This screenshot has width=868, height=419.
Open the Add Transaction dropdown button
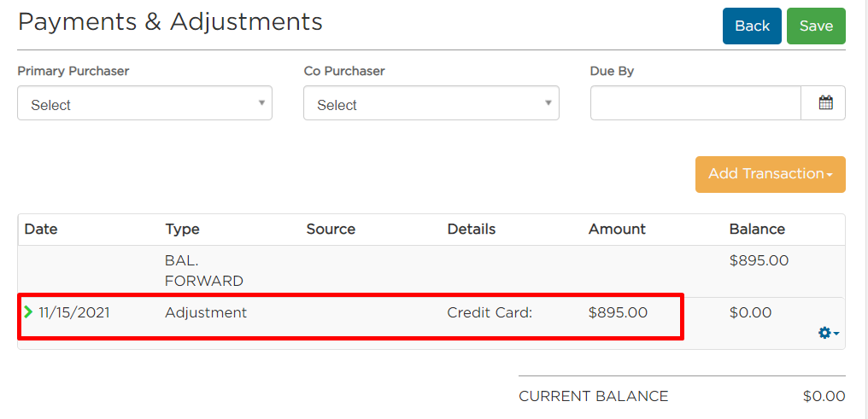(x=770, y=174)
